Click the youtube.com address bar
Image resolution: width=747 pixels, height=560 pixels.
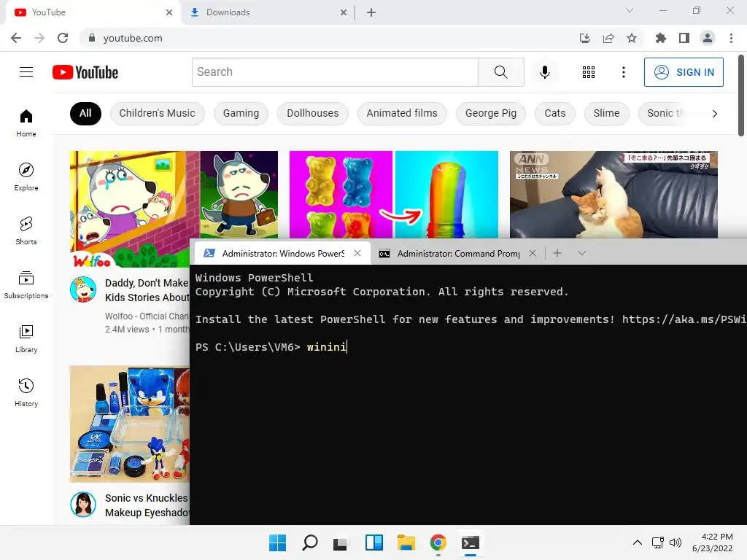(x=329, y=38)
